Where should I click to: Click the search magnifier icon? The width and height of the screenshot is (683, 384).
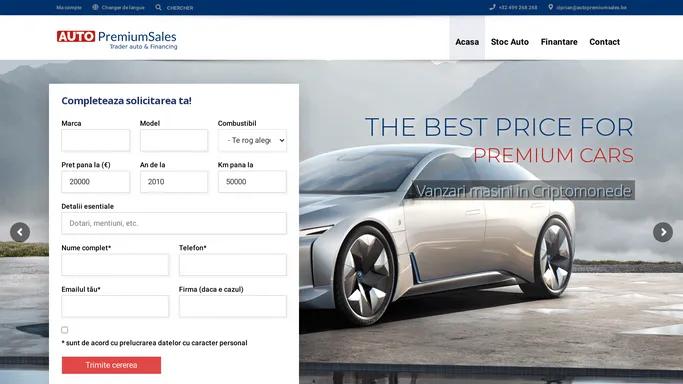pyautogui.click(x=158, y=7)
